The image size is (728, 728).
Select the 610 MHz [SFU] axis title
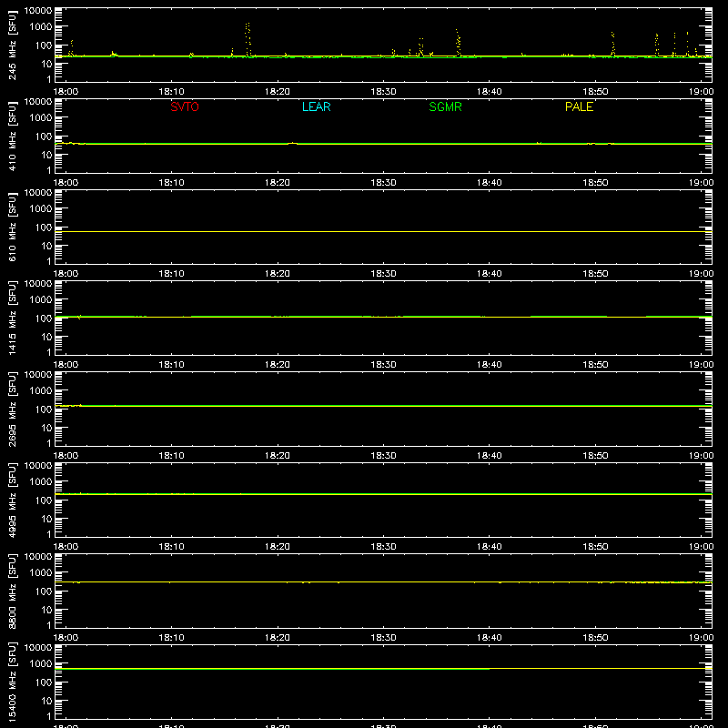[x=12, y=227]
